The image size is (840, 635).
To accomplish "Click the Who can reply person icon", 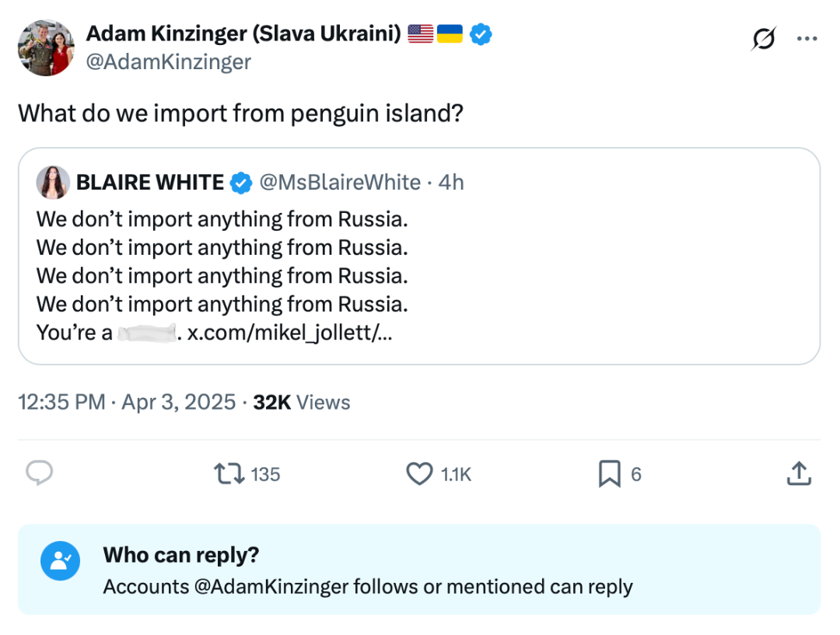I will pyautogui.click(x=61, y=560).
